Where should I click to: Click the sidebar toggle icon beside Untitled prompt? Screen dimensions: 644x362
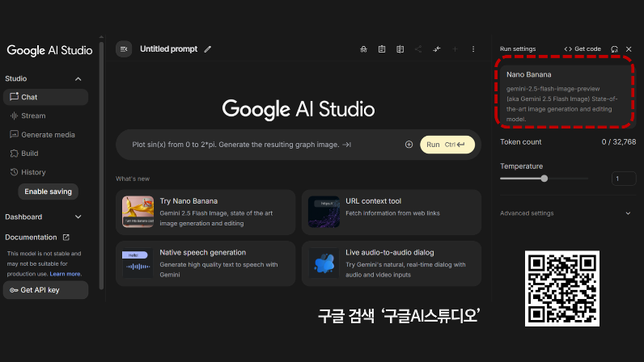[x=124, y=49]
